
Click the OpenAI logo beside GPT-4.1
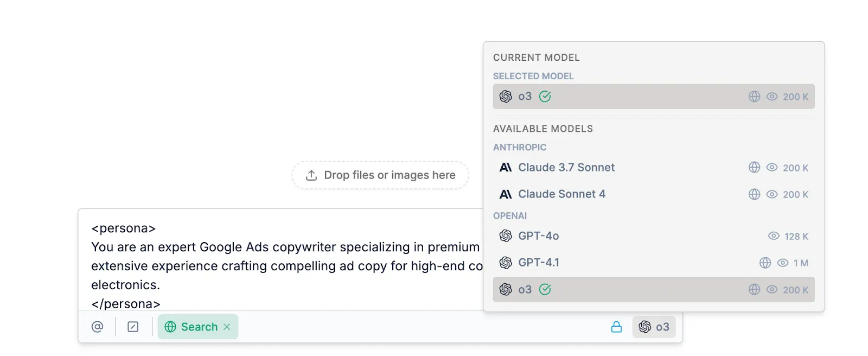(x=506, y=263)
